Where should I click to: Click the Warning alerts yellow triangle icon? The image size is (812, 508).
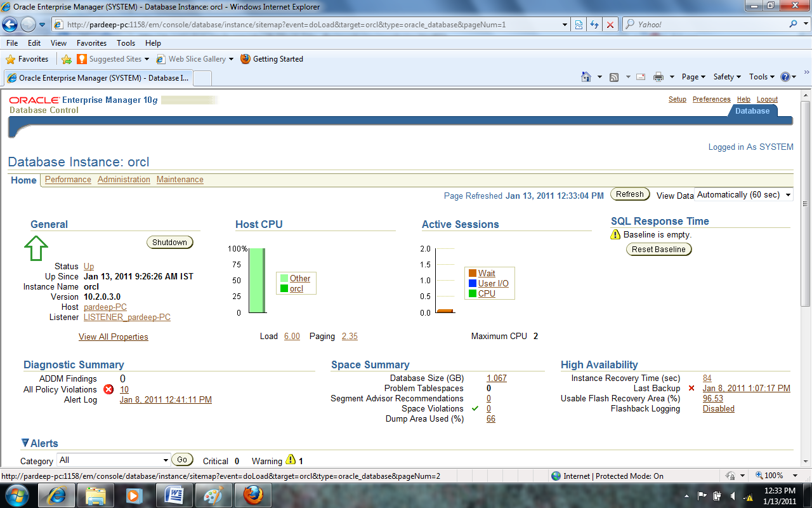pos(291,460)
